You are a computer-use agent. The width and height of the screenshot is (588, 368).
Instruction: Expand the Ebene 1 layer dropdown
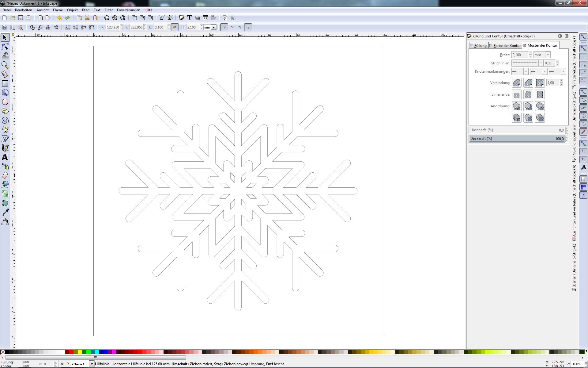click(x=91, y=364)
